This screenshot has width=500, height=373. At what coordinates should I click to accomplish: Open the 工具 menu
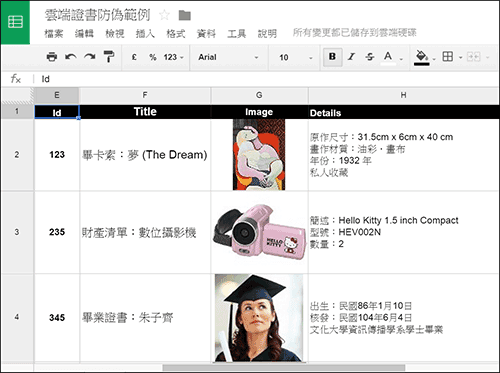point(237,33)
